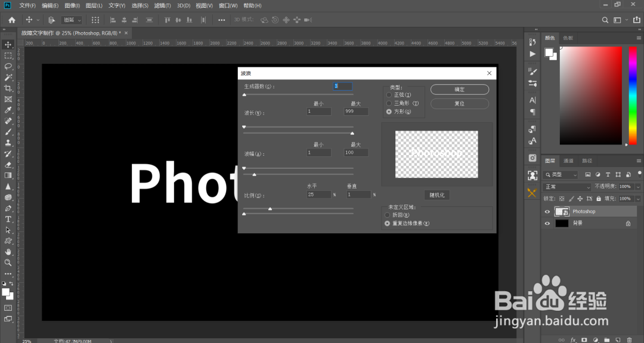The height and width of the screenshot is (343, 644).
Task: Click the foreground color swatch in color panel
Action: click(549, 52)
